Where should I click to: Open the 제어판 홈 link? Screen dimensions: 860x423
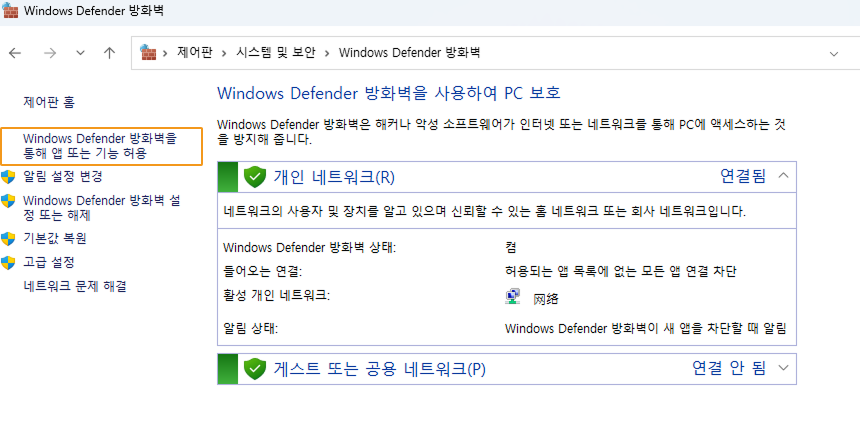[x=49, y=101]
